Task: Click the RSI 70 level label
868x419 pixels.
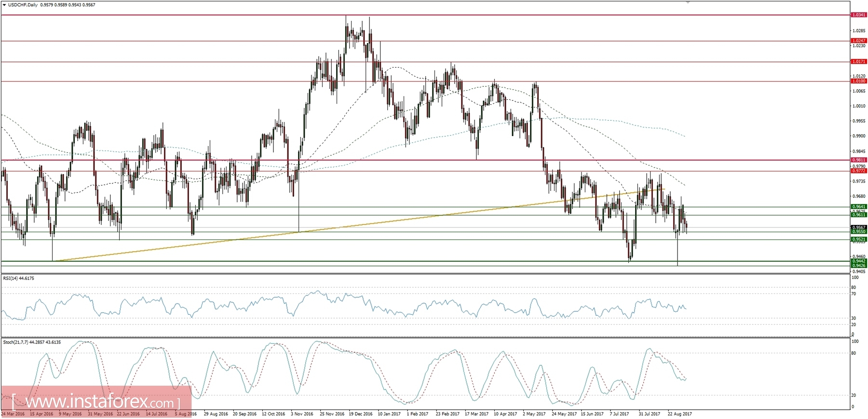Action: pyautogui.click(x=854, y=294)
